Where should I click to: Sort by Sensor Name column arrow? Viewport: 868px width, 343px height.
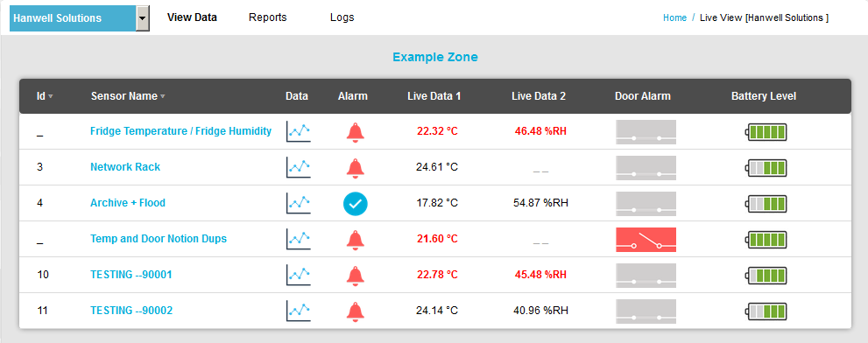163,96
